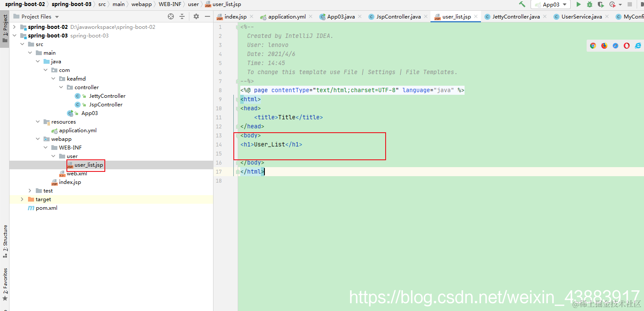Viewport: 644px width, 311px height.
Task: Select web.xml in project tree
Action: [77, 173]
